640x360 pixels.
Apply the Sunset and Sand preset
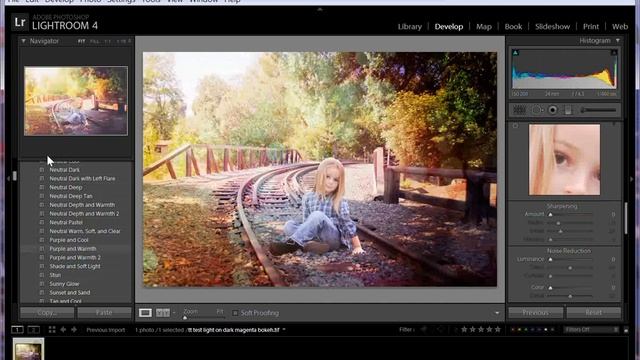coord(70,293)
